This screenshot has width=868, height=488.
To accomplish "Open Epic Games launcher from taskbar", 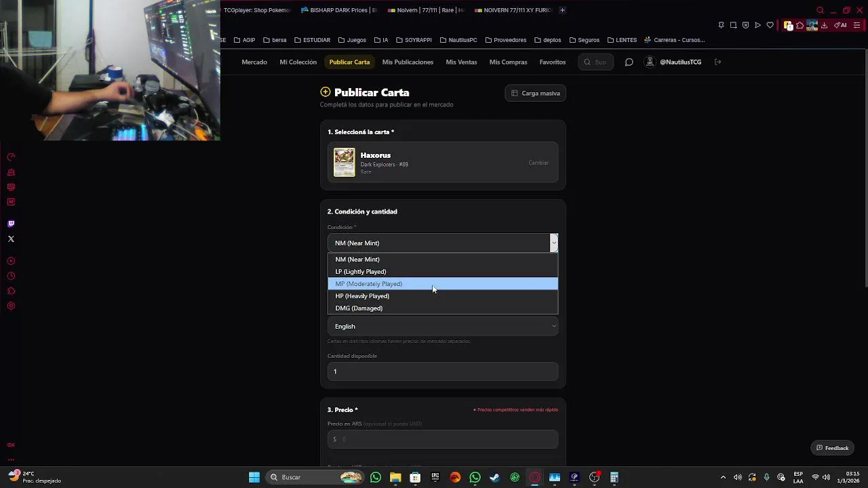I will pos(435,477).
